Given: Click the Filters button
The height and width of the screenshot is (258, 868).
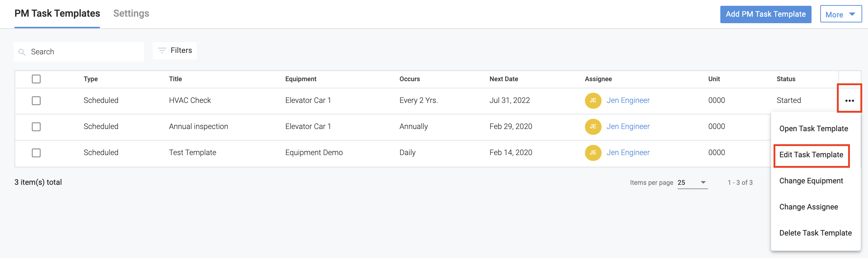Looking at the screenshot, I should pyautogui.click(x=175, y=50).
